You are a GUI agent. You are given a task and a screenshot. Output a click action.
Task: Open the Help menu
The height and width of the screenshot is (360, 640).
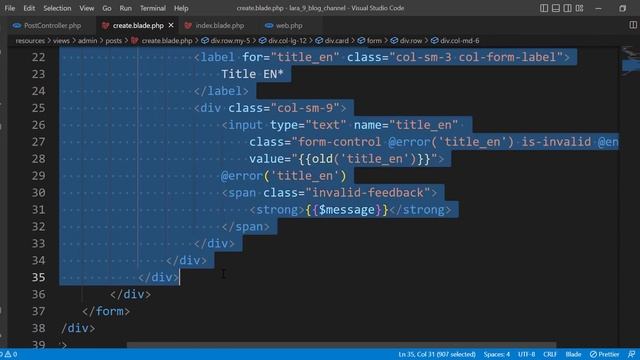pos(181,8)
